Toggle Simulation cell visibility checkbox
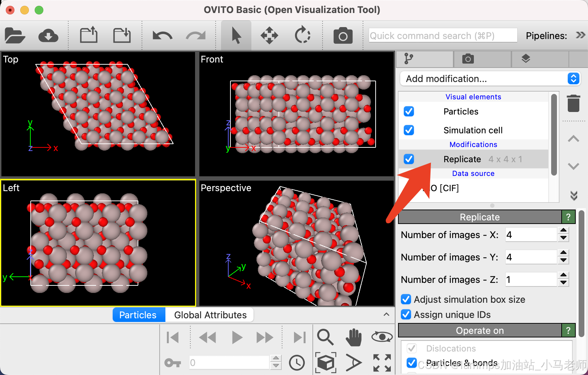Viewport: 588px width, 375px height. (409, 130)
